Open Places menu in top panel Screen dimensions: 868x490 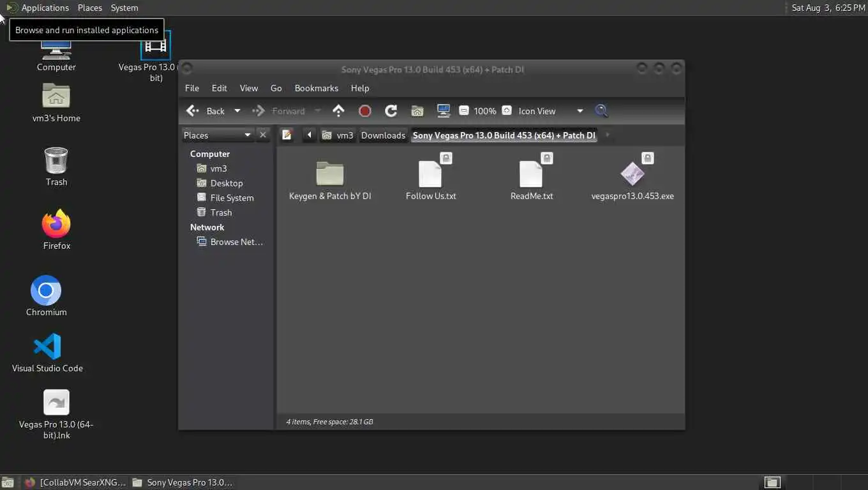tap(90, 8)
